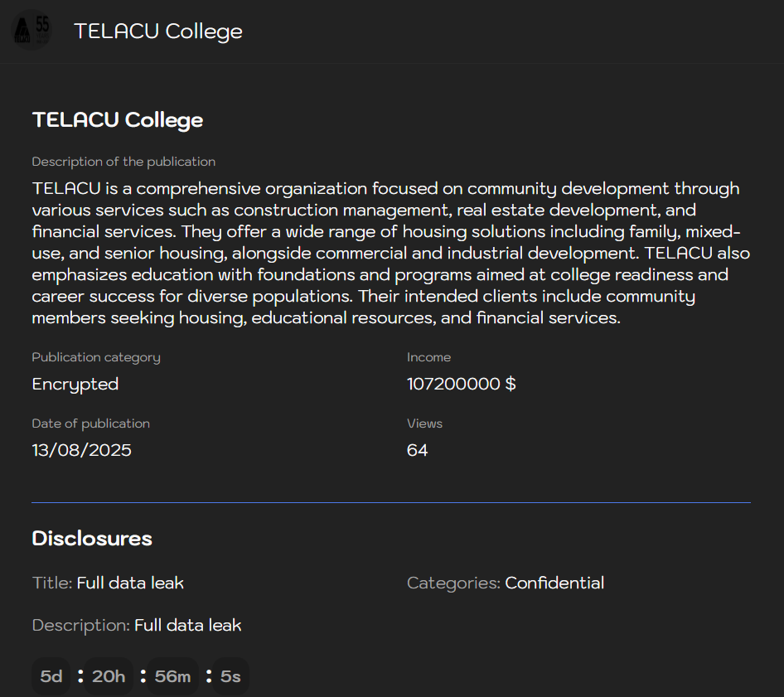The height and width of the screenshot is (697, 784).
Task: Click the Full data leak description text
Action: pos(187,625)
